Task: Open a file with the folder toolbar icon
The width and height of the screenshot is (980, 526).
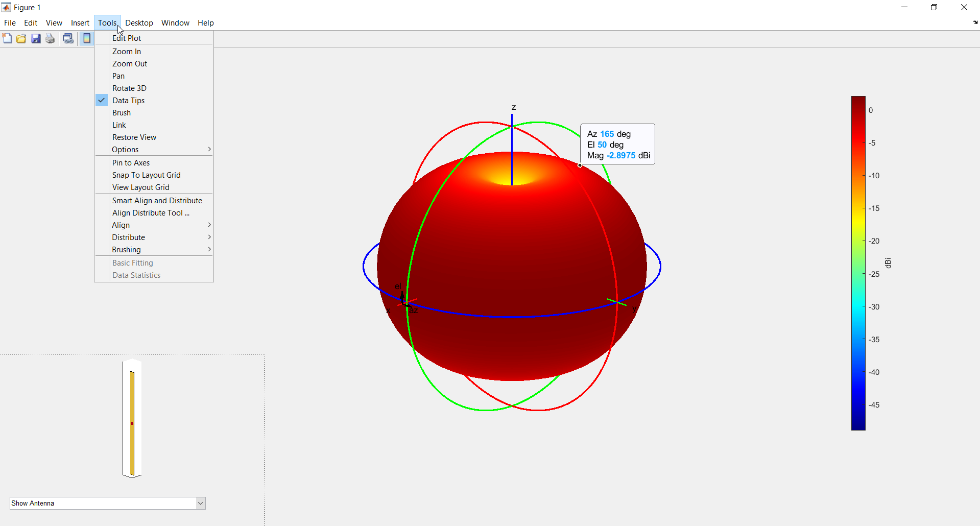Action: pyautogui.click(x=21, y=38)
